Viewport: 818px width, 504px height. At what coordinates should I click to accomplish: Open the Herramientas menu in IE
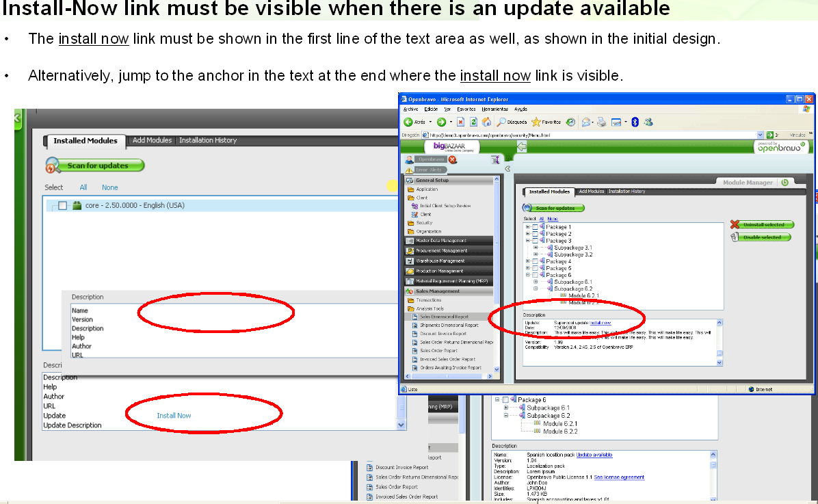click(x=494, y=109)
